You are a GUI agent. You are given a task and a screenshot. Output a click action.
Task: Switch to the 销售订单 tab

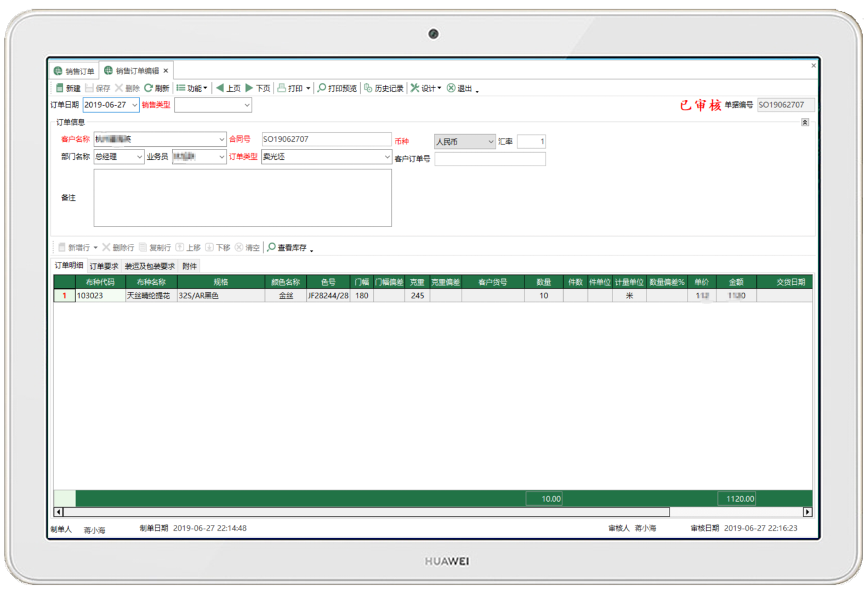(x=74, y=71)
